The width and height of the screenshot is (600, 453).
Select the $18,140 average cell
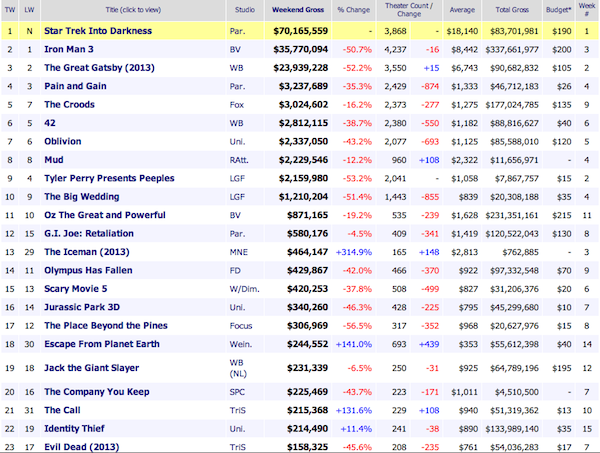(x=462, y=31)
